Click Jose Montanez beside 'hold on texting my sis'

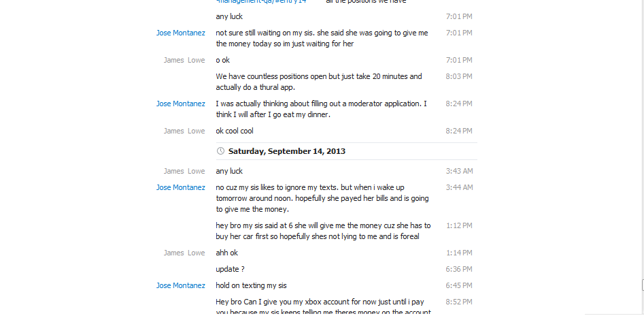pos(180,285)
